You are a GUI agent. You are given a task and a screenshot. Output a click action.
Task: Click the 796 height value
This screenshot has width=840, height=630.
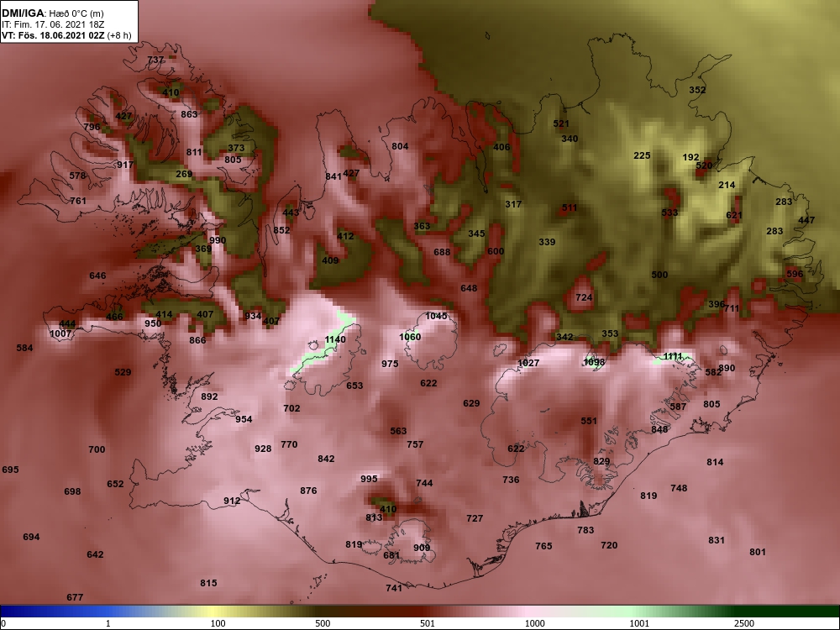[92, 127]
